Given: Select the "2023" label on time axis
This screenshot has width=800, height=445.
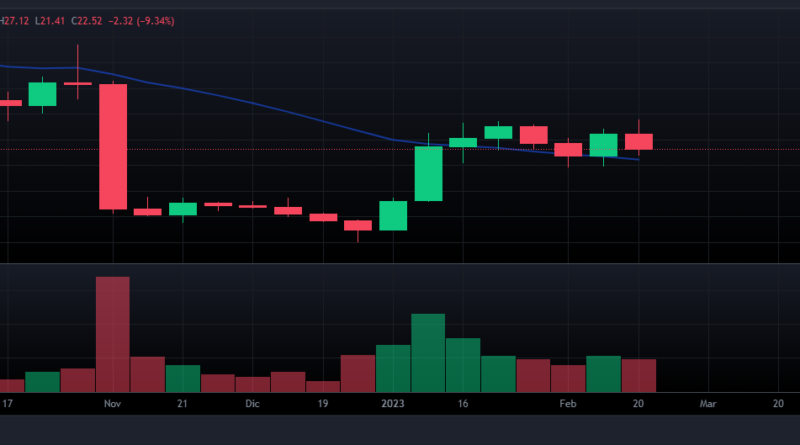Looking at the screenshot, I should (x=393, y=404).
